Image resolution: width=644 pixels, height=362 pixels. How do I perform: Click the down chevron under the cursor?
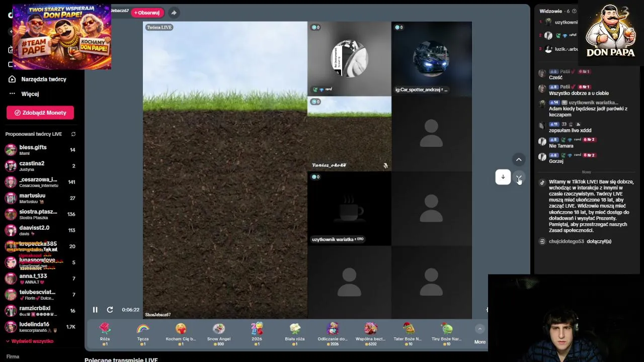click(x=519, y=177)
